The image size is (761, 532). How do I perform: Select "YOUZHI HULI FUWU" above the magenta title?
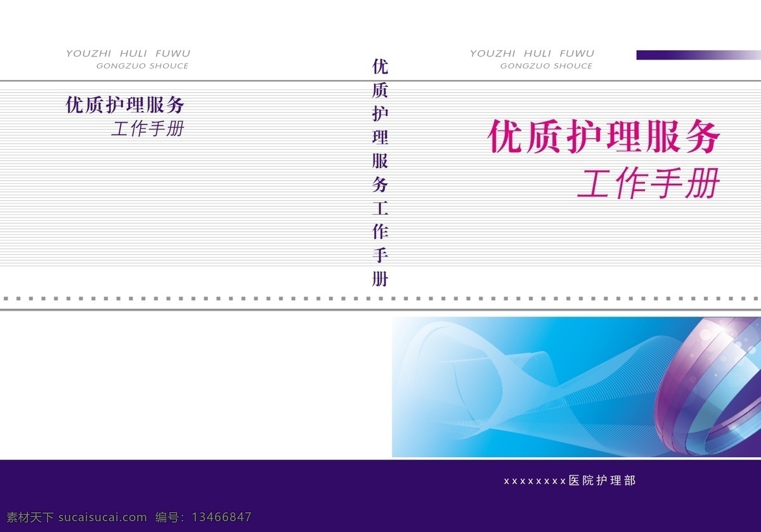[x=532, y=53]
